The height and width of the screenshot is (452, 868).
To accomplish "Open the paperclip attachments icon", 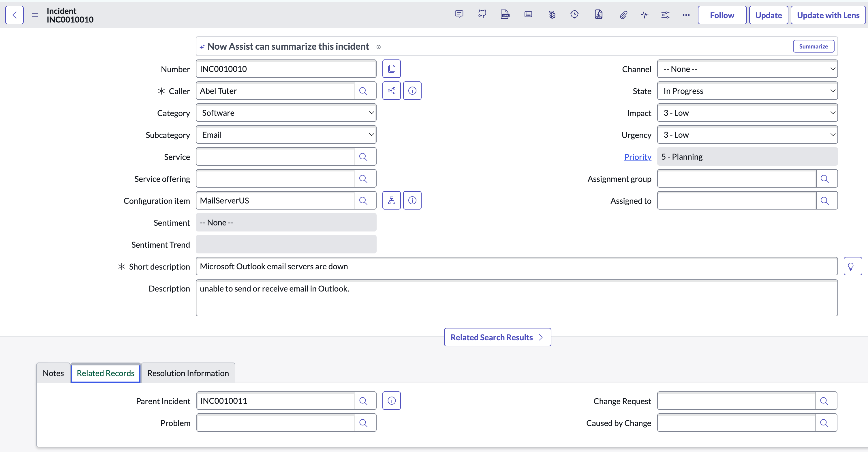I will click(x=623, y=15).
